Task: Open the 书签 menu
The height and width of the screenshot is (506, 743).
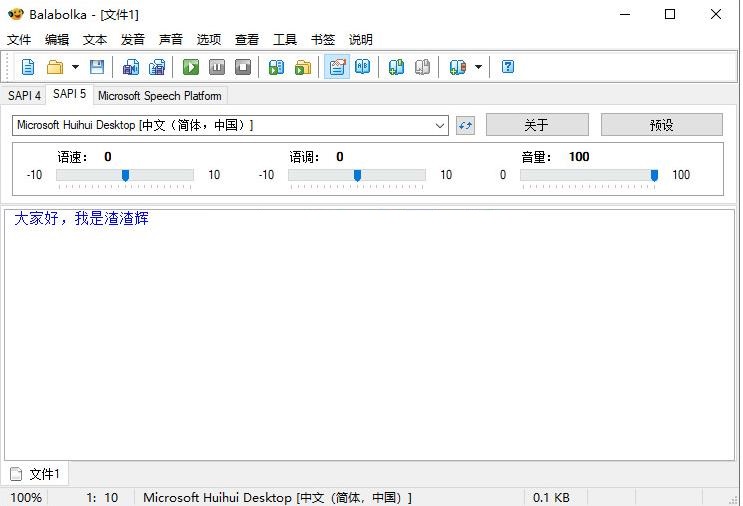Action: 323,40
